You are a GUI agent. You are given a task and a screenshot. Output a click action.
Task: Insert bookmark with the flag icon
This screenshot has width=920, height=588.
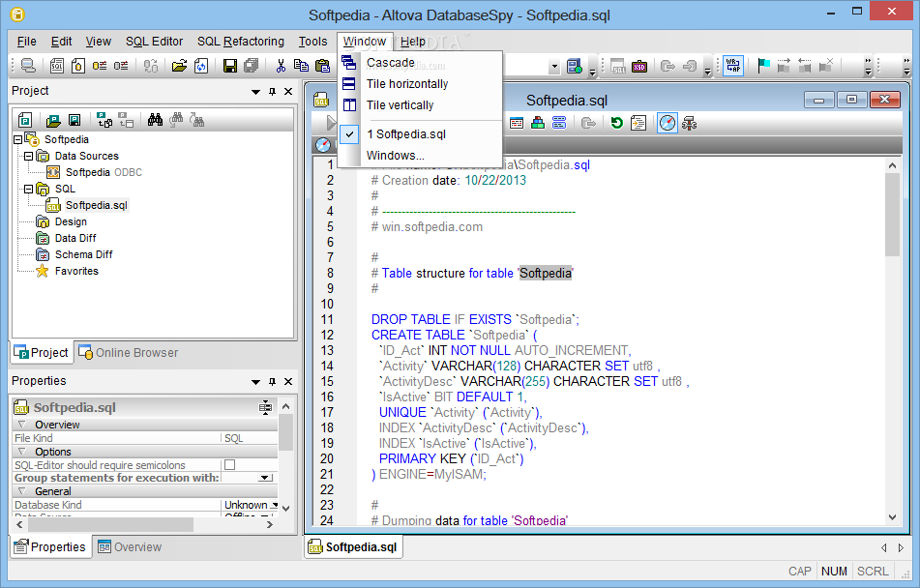coord(763,65)
